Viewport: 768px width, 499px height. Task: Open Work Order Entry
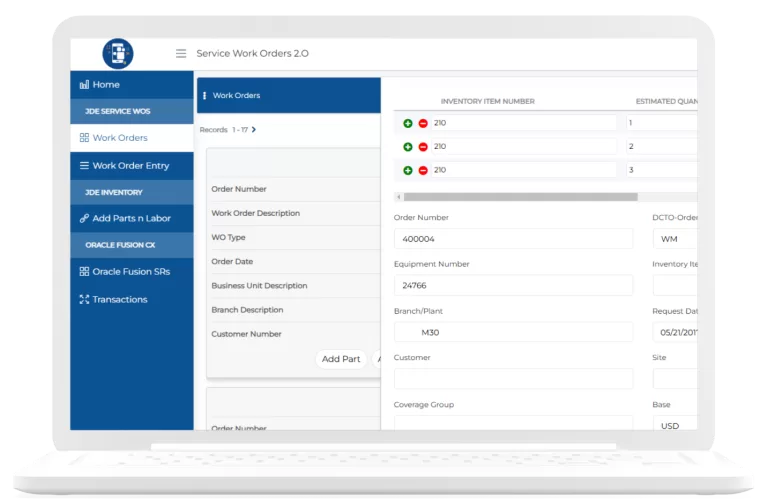tap(132, 166)
